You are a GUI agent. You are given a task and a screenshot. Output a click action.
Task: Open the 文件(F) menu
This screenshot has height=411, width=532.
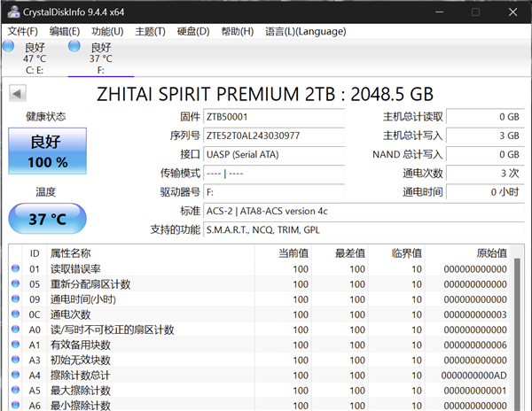[x=22, y=31]
